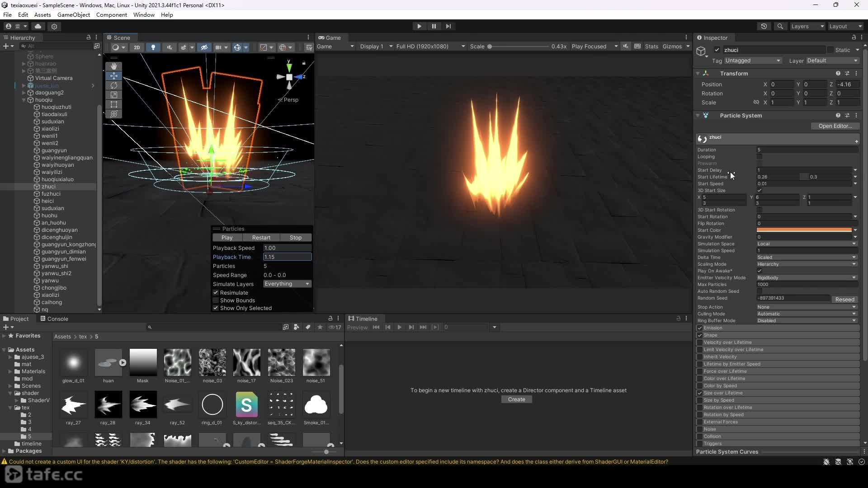Viewport: 868px width, 488px height.
Task: Select the Move tool in Scene toolbar
Action: [x=114, y=76]
